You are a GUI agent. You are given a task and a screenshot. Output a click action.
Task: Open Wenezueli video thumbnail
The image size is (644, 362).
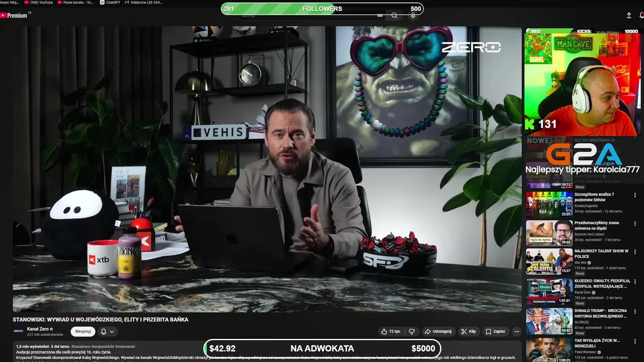coord(549,349)
